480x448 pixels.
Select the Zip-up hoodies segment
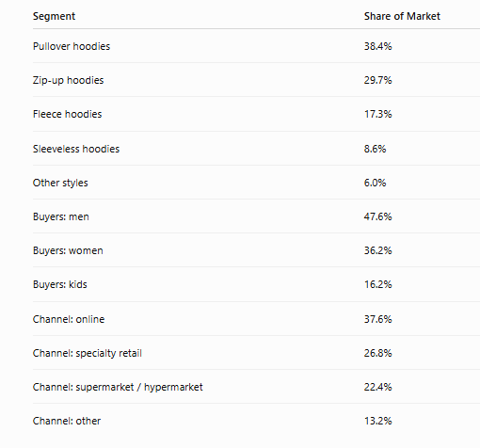coord(68,80)
